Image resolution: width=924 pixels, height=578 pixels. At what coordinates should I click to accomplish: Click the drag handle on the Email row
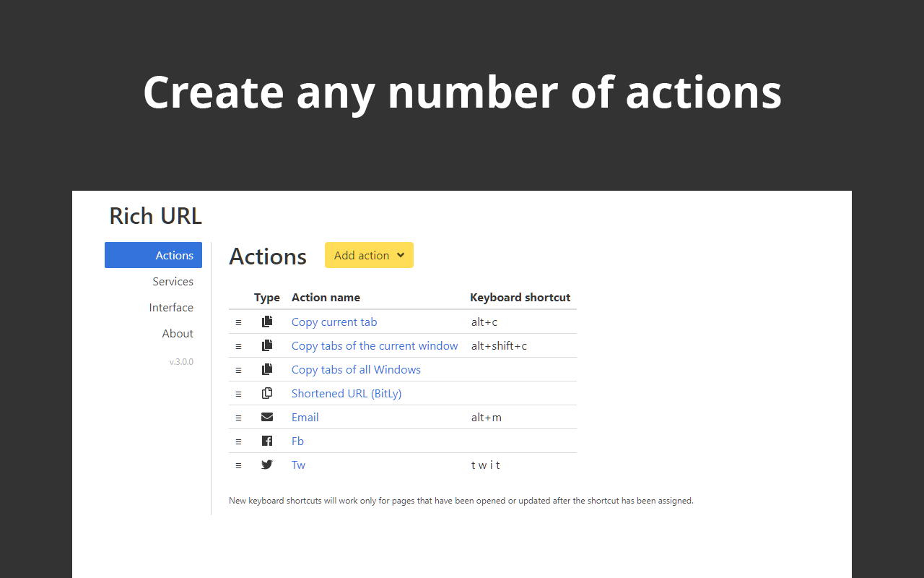point(238,418)
